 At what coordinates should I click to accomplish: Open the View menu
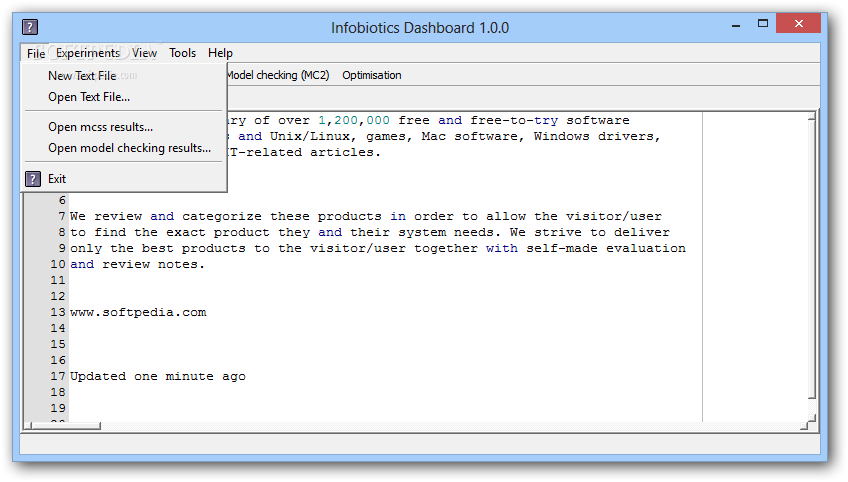pyautogui.click(x=144, y=53)
